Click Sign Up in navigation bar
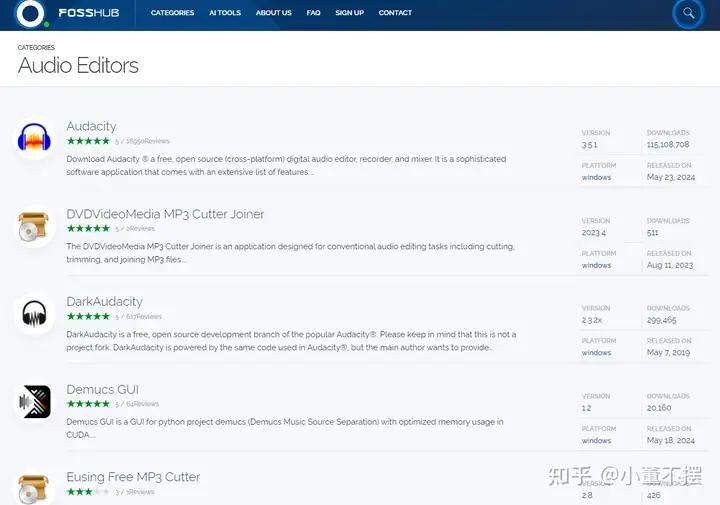The height and width of the screenshot is (505, 720). tap(349, 13)
